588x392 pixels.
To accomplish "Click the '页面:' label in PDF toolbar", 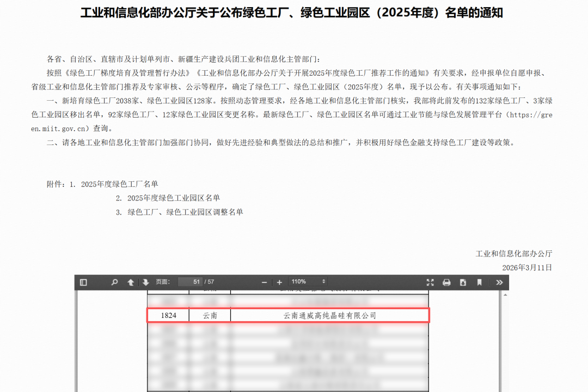I will (163, 281).
